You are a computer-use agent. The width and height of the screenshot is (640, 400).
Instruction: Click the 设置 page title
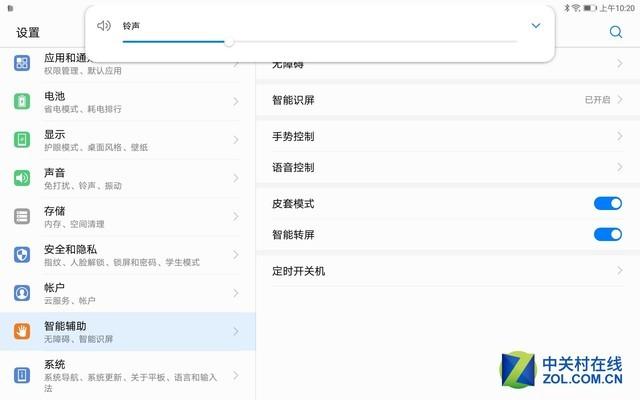tap(28, 33)
